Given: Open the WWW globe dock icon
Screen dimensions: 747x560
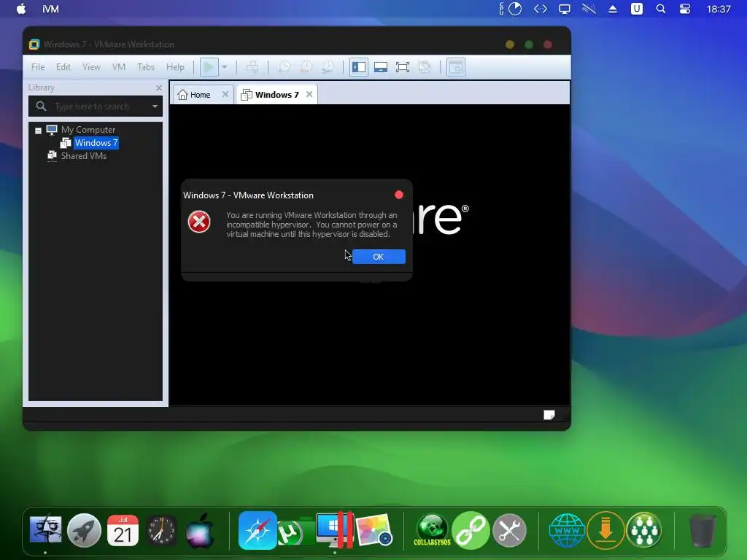Looking at the screenshot, I should click(567, 530).
